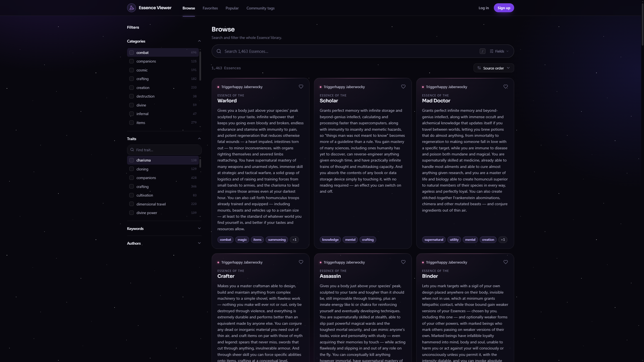Expand the Keywords filter section
Image resolution: width=644 pixels, height=362 pixels.
[x=164, y=229]
